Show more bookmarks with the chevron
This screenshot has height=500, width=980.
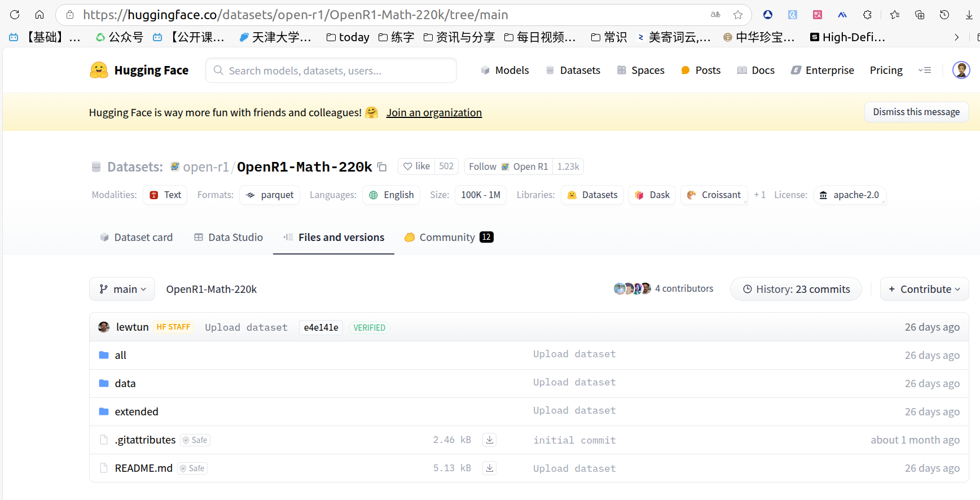coord(956,37)
